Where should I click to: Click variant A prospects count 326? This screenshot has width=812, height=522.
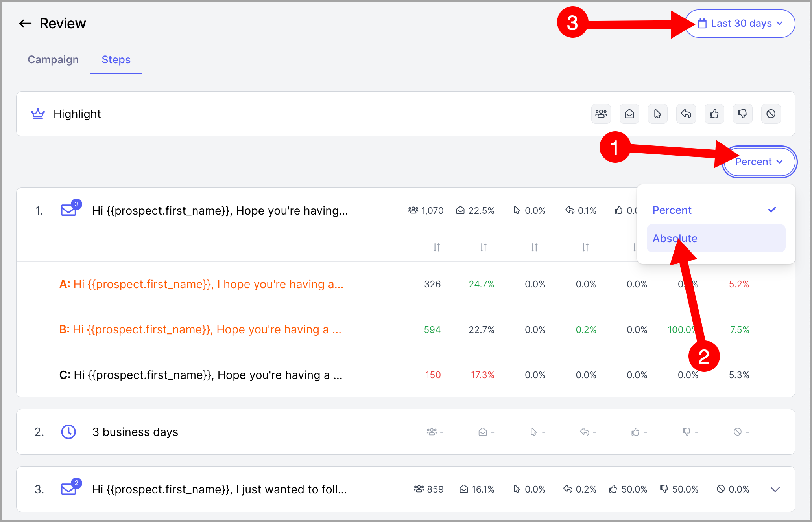[432, 284]
